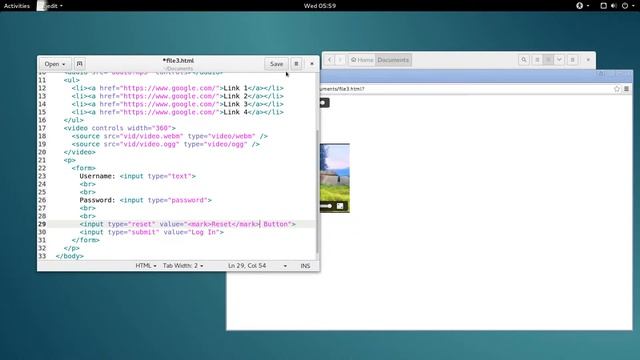Screen dimensions: 640x360
Task: Click Documents in the Files path bar
Action: pos(393,60)
